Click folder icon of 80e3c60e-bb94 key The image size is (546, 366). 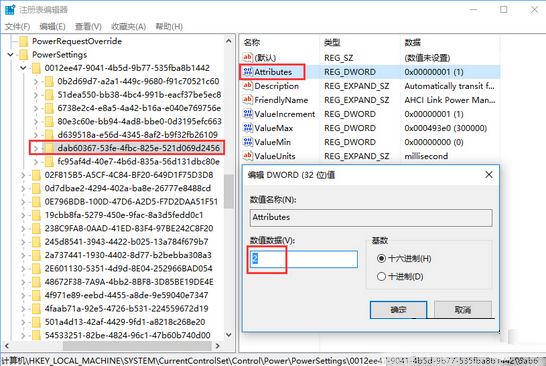point(49,122)
